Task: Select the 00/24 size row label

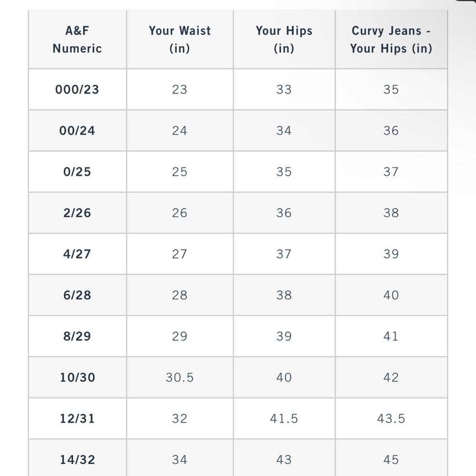Action: [x=77, y=131]
